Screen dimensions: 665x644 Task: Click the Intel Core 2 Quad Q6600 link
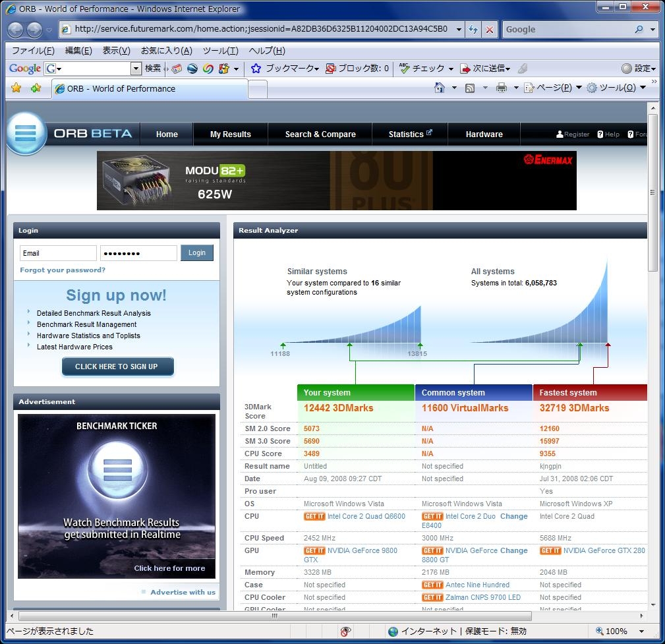pos(366,516)
